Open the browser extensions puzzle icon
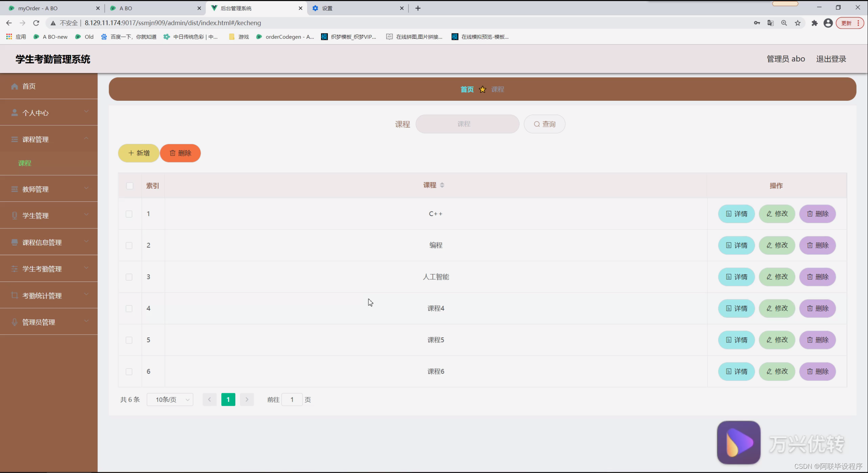This screenshot has width=868, height=473. 814,23
